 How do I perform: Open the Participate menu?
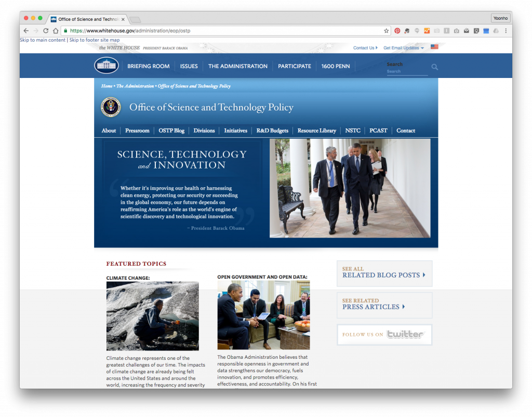294,66
